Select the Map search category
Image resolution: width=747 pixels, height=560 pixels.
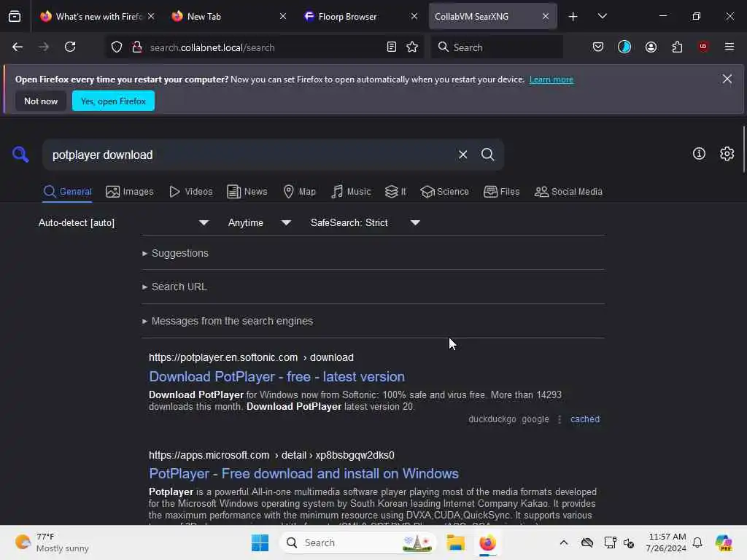point(299,192)
